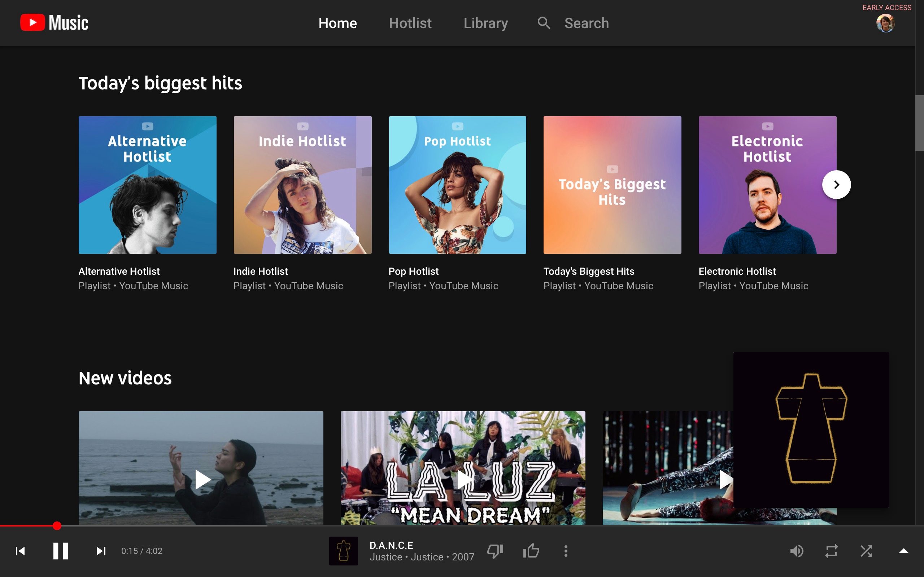Toggle the Early Access user profile
Viewport: 924px width, 577px height.
885,23
